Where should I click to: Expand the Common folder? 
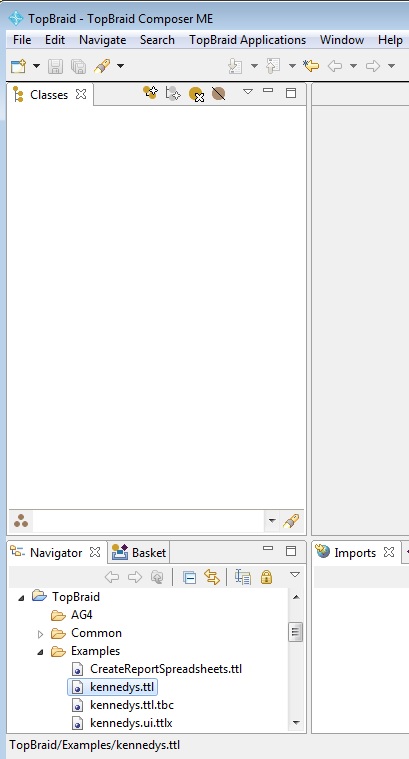(40, 634)
